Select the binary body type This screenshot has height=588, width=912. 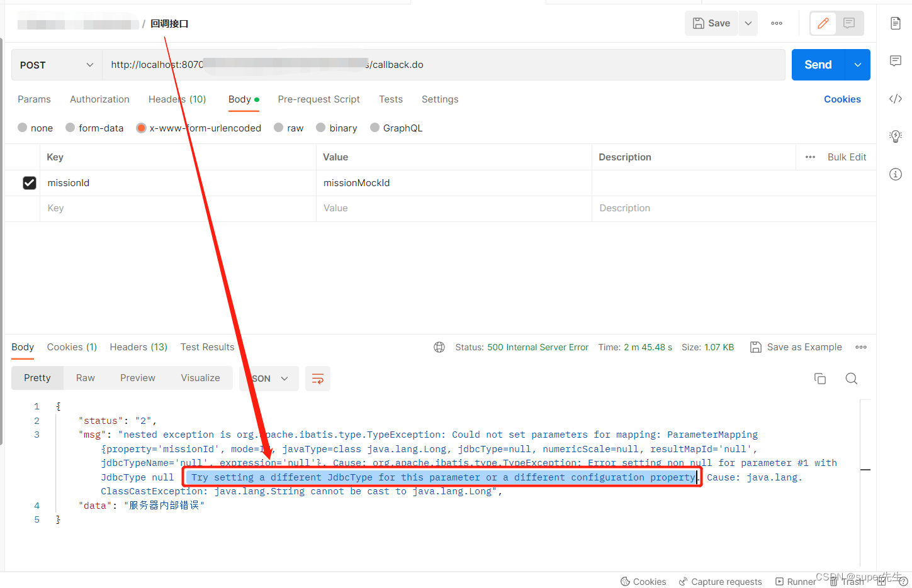click(337, 128)
